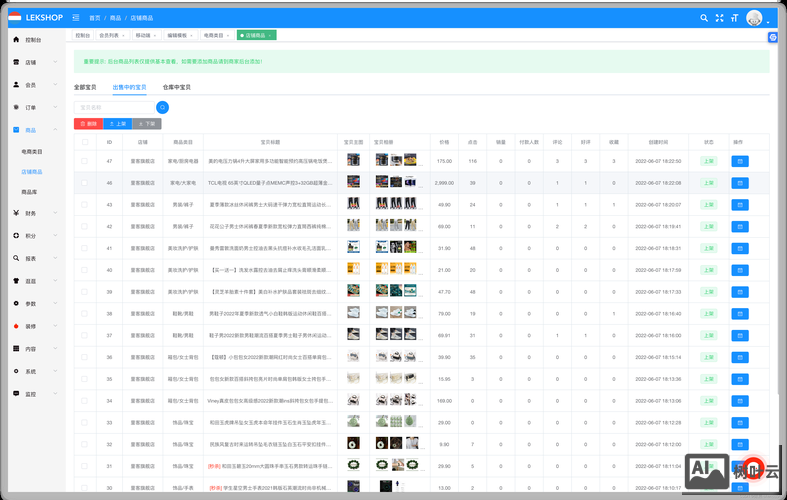Switch to the 全部宝贝 tab
Screen dimensions: 787x500
click(85, 87)
